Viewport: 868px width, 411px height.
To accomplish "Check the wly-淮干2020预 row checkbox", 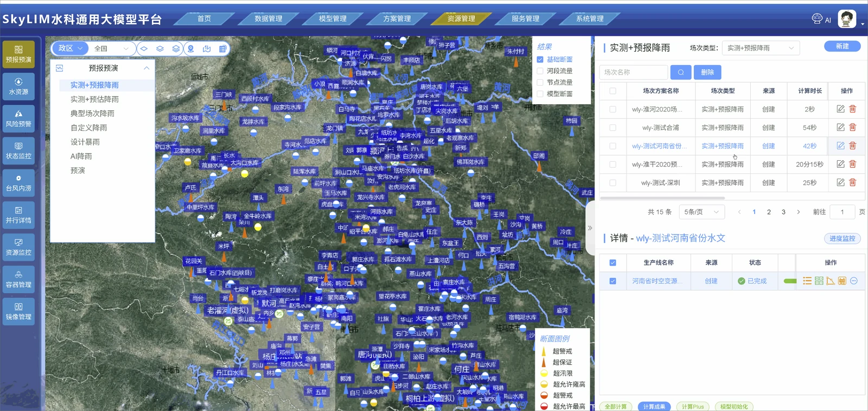I will (x=612, y=165).
